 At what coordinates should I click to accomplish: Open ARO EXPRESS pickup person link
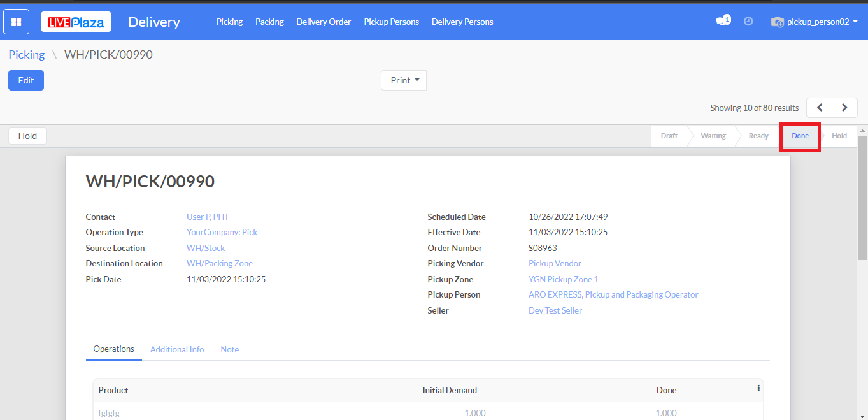coord(613,294)
